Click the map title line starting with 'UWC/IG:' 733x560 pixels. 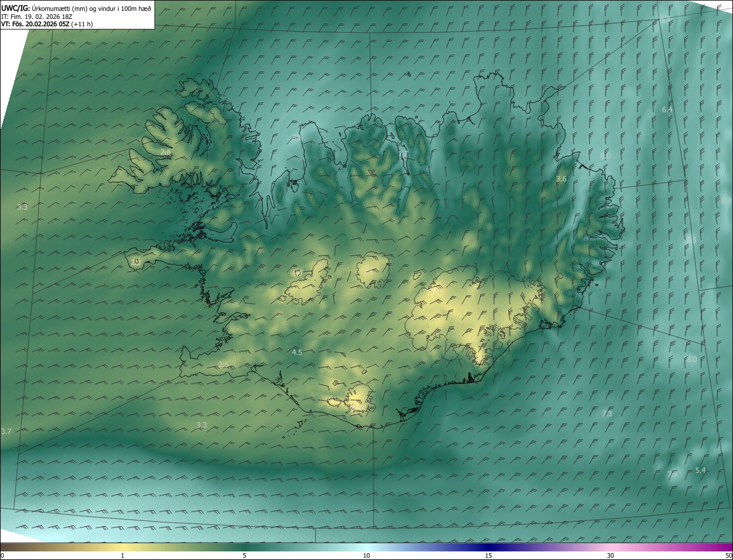[x=76, y=8]
